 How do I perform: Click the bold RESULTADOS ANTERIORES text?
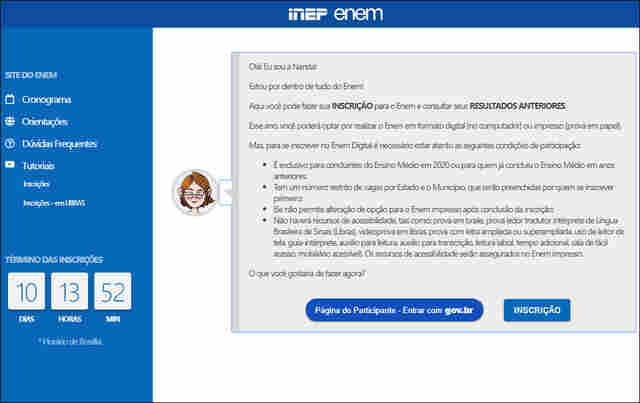point(518,106)
